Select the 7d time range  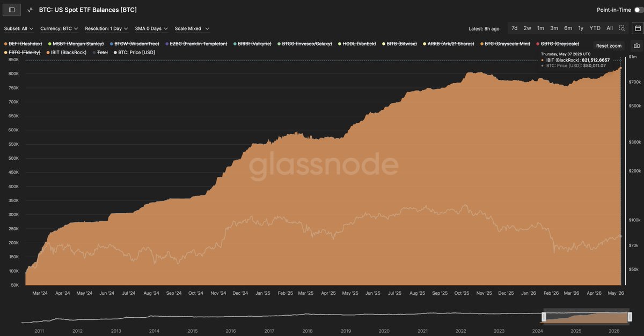click(514, 28)
